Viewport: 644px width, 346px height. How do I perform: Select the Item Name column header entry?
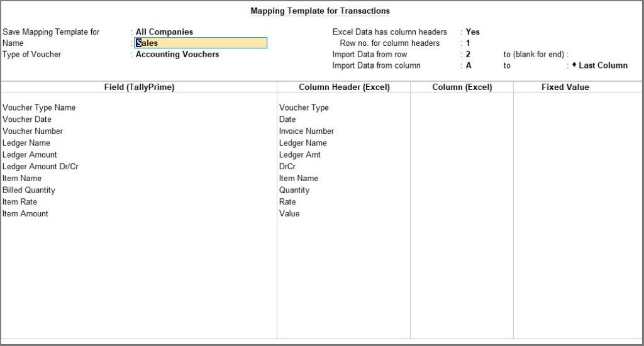(298, 179)
